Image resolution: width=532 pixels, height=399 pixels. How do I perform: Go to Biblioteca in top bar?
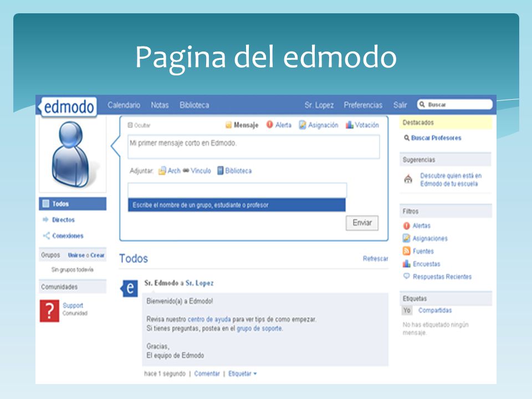coord(195,105)
